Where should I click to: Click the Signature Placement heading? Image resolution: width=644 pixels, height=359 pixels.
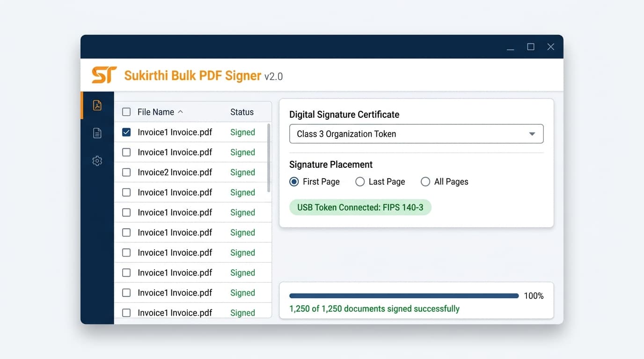pos(331,165)
